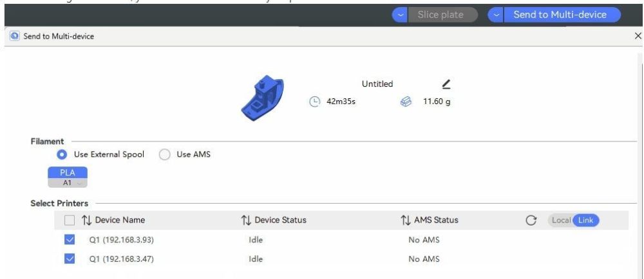Viewport: 644px width, 279px height.
Task: Switch to Local connection mode
Action: coord(561,221)
